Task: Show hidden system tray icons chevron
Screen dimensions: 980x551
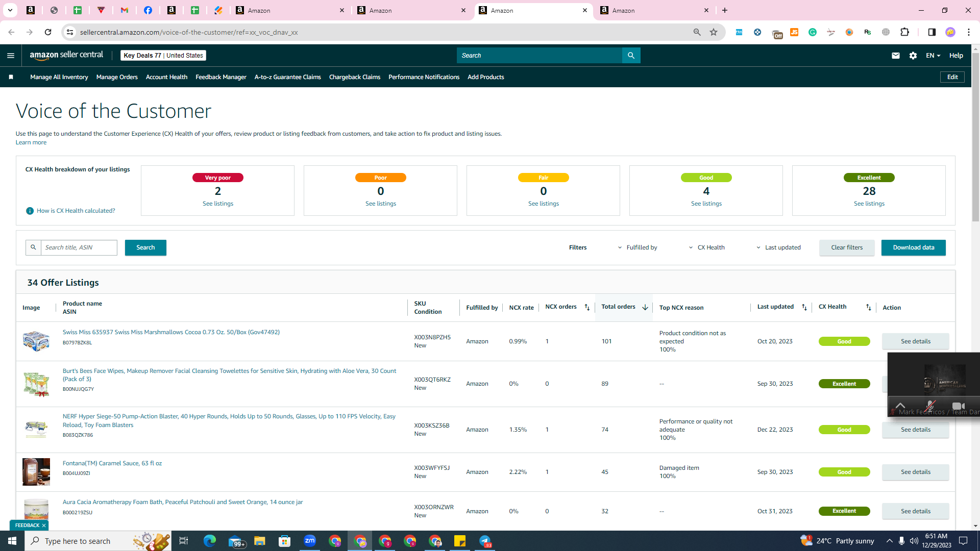Action: pos(890,541)
